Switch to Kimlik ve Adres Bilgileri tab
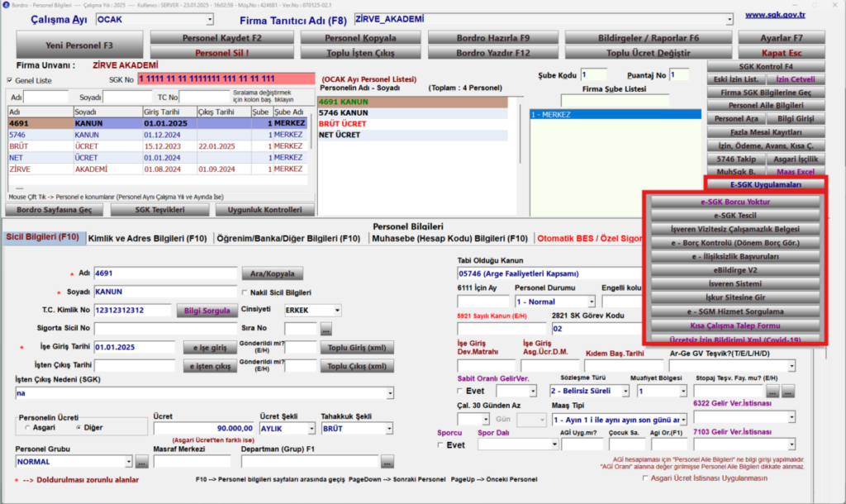The image size is (846, 504). [x=147, y=238]
